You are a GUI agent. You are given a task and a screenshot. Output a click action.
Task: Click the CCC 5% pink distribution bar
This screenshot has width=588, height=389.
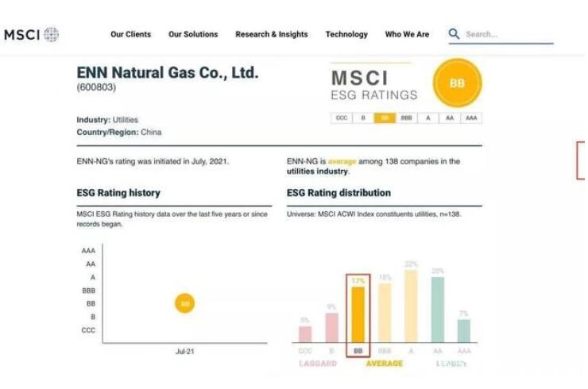[x=305, y=333]
